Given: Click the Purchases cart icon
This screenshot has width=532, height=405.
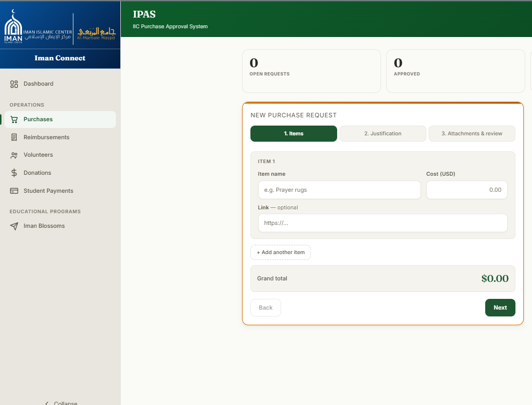Looking at the screenshot, I should (x=14, y=119).
